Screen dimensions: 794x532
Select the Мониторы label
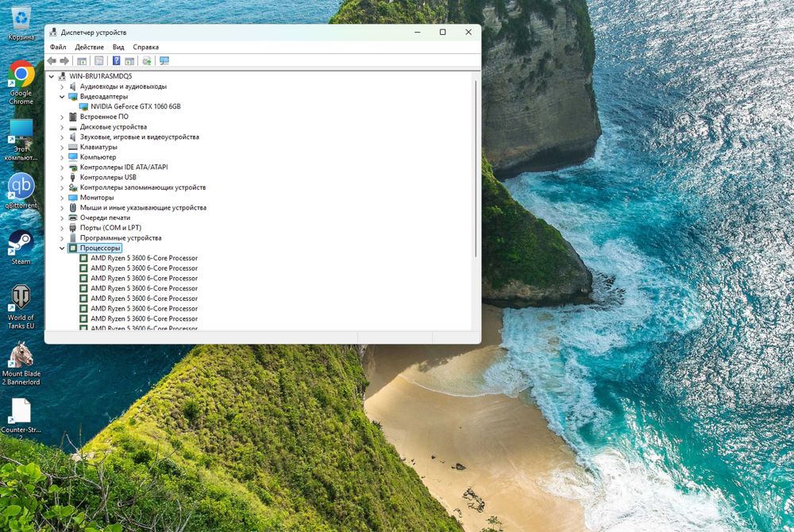coord(97,198)
